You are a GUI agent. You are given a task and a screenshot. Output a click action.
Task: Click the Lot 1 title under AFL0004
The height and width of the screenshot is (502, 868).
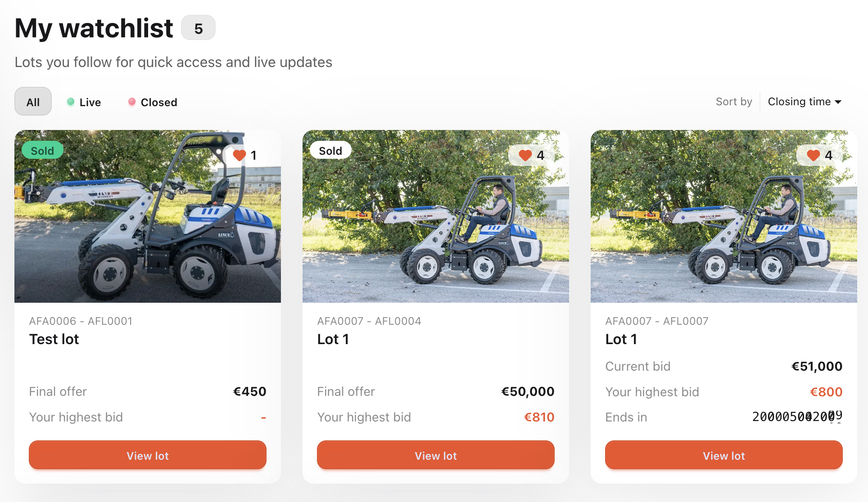pos(333,339)
